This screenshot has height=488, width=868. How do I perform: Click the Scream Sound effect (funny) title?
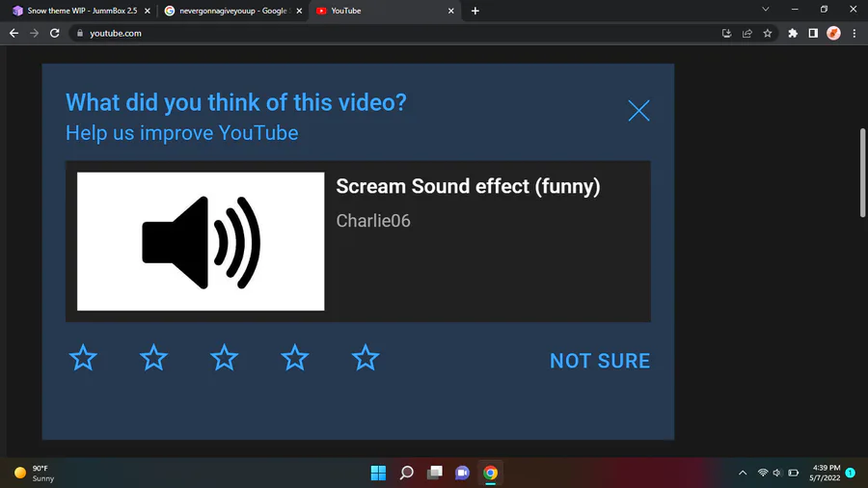468,186
